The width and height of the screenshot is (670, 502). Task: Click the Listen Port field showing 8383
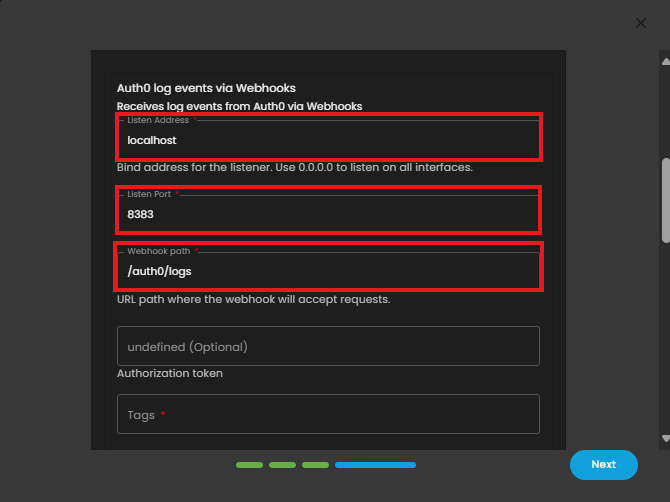(328, 213)
